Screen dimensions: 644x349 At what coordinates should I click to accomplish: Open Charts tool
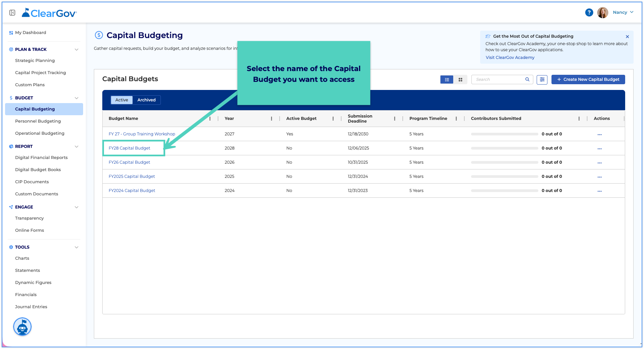tap(22, 258)
